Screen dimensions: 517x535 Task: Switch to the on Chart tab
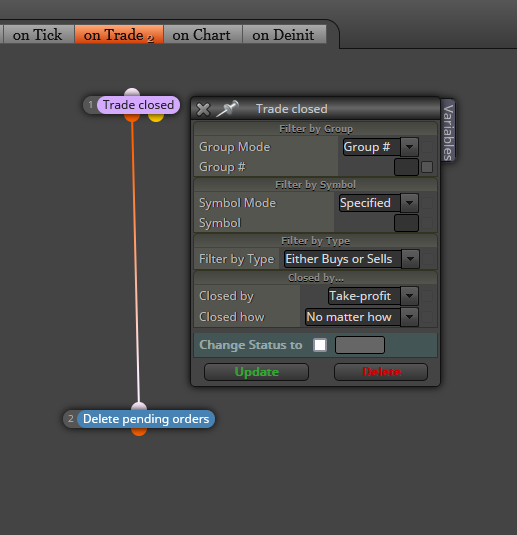203,35
